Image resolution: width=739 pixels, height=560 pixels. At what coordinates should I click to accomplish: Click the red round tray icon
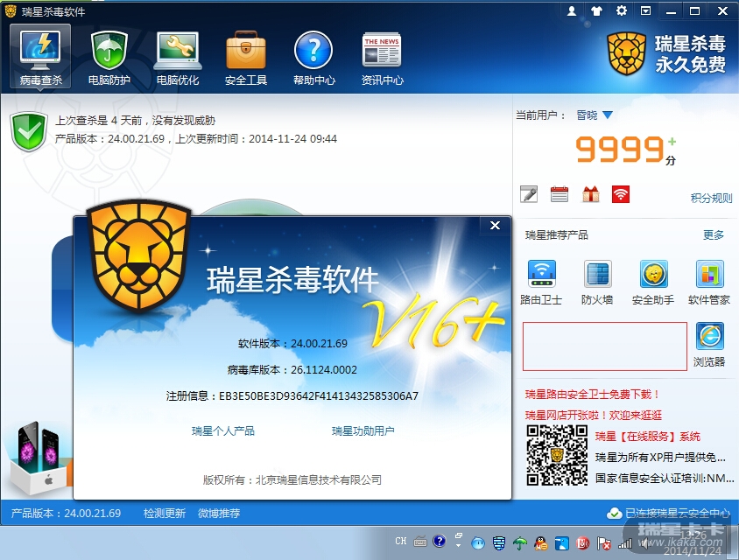click(x=583, y=543)
